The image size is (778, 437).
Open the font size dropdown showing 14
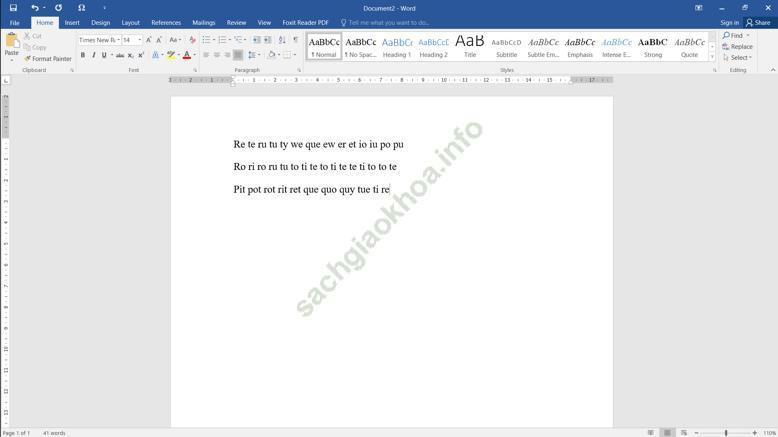coord(139,40)
